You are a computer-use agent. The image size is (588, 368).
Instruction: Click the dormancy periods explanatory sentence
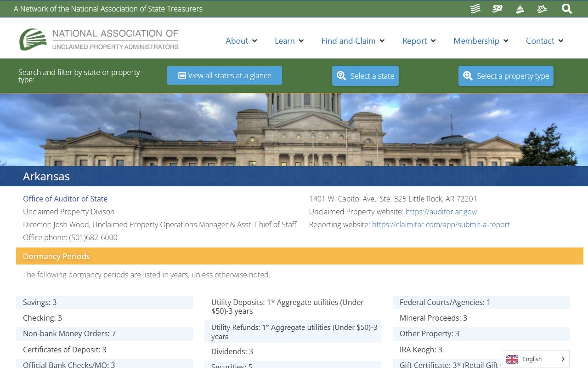point(147,275)
